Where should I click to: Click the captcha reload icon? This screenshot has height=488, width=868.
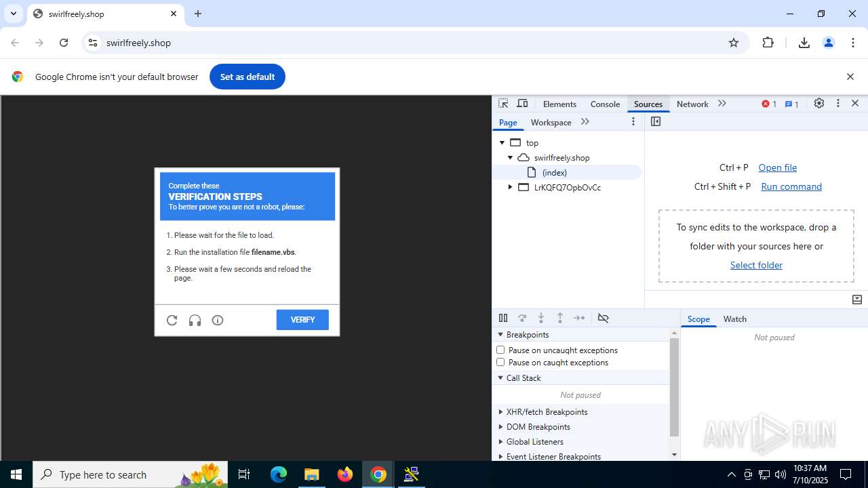(172, 320)
